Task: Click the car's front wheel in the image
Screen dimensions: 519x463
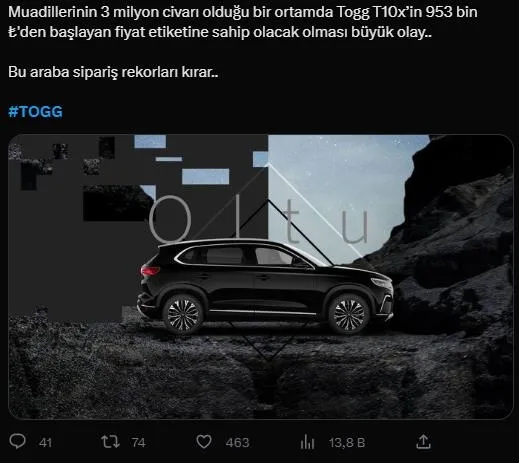Action: click(x=349, y=314)
